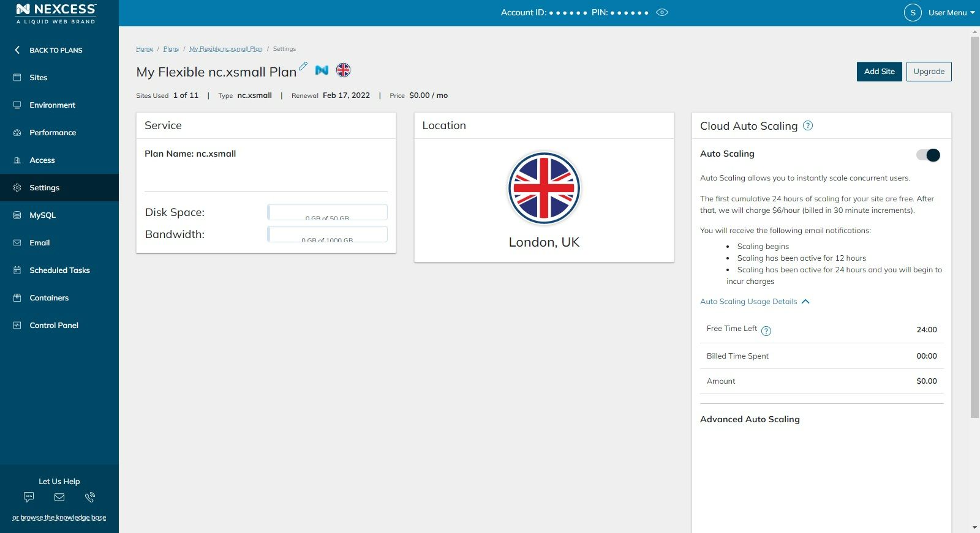Viewport: 980px width, 533px height.
Task: Open live chat help icon
Action: (x=29, y=497)
